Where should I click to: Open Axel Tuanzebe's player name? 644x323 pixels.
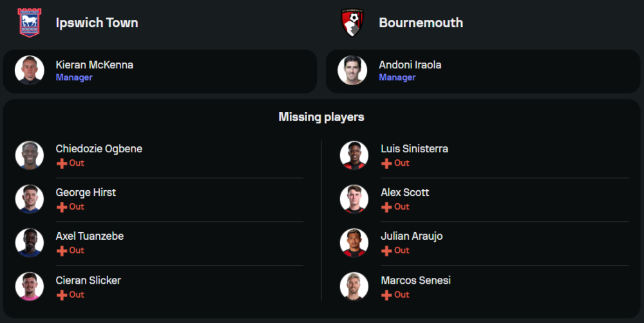(x=90, y=236)
